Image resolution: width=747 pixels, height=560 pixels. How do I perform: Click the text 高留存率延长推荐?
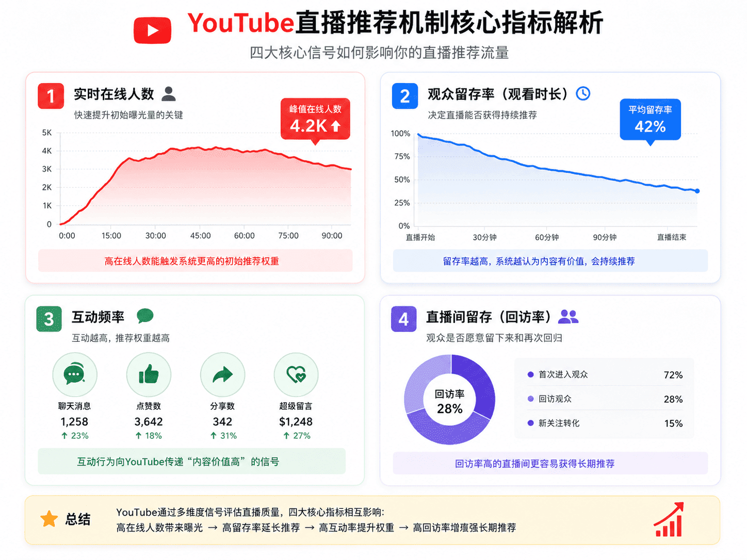coord(261,528)
